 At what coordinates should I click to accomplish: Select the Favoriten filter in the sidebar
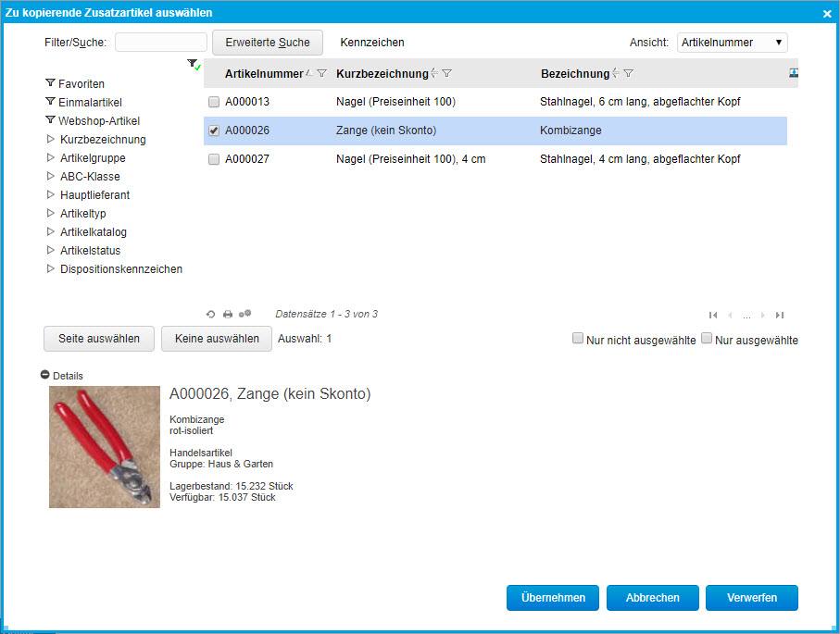coord(81,83)
